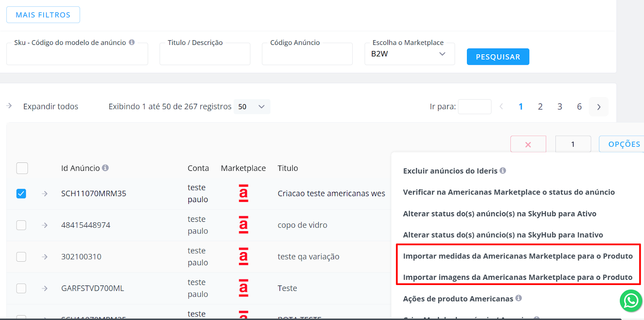Click Americanas logo in 48415448974 row

[244, 225]
